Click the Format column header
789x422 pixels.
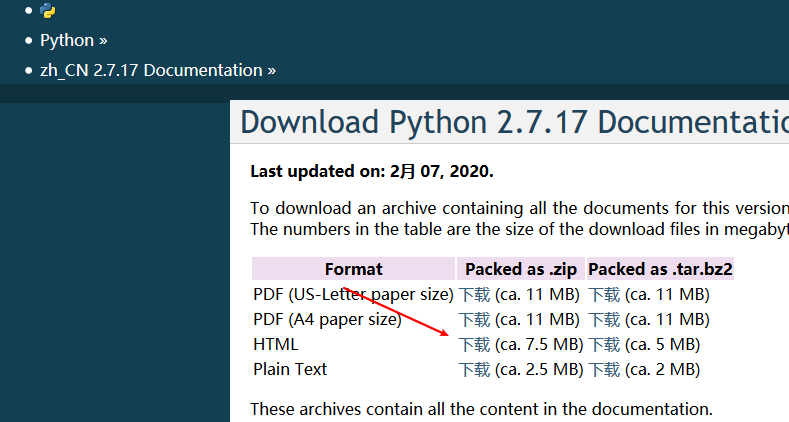(353, 269)
